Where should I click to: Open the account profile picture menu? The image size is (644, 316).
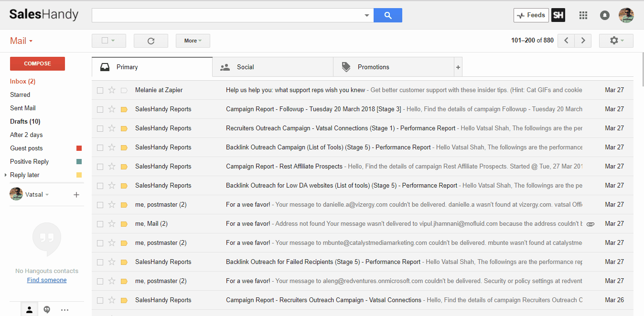pyautogui.click(x=626, y=15)
